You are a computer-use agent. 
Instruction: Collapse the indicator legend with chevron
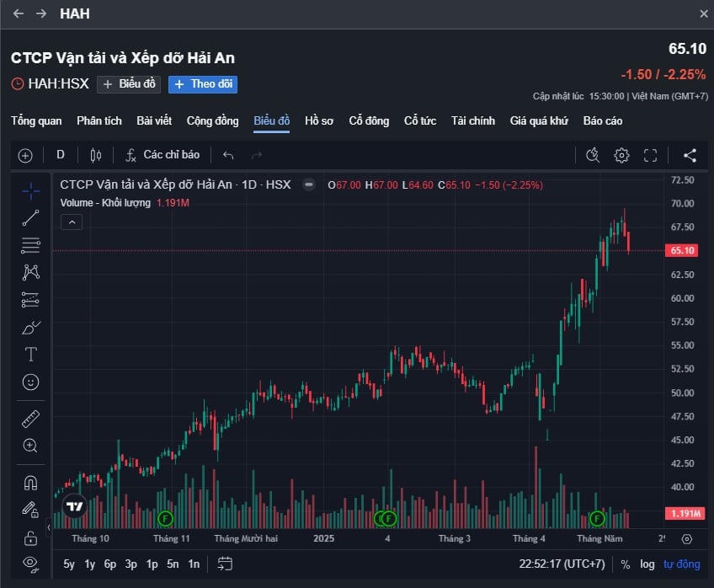click(71, 222)
